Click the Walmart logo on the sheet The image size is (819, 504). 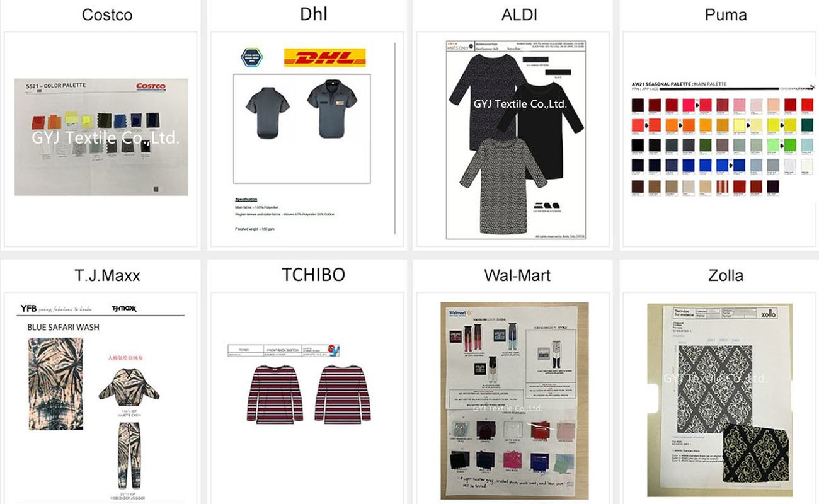[x=458, y=312]
